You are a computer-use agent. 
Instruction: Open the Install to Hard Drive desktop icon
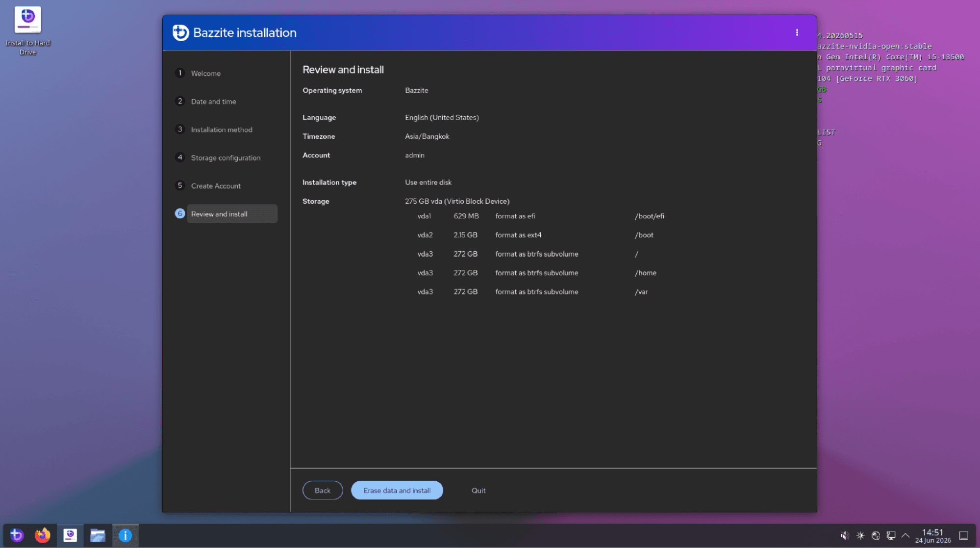[x=27, y=30]
